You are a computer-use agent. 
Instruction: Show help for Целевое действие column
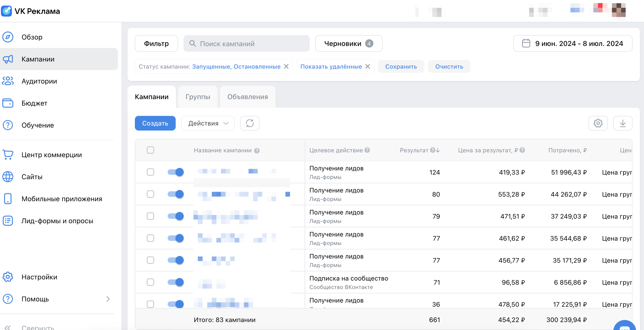(367, 150)
